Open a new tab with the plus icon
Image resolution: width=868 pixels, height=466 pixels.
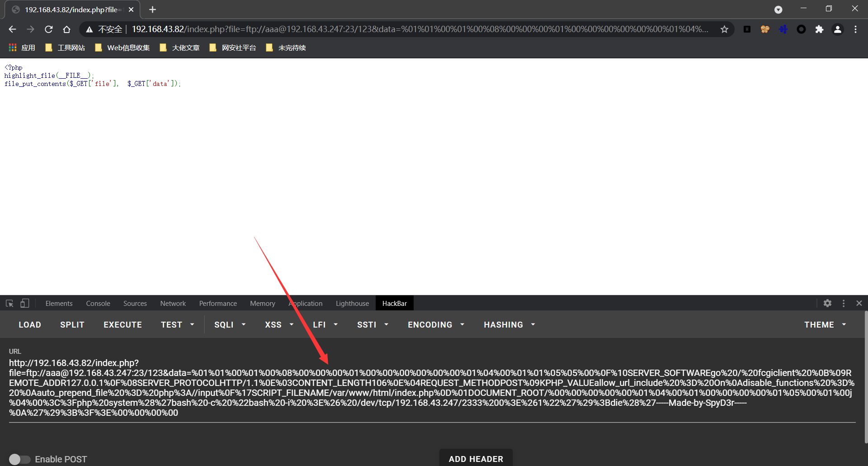152,10
